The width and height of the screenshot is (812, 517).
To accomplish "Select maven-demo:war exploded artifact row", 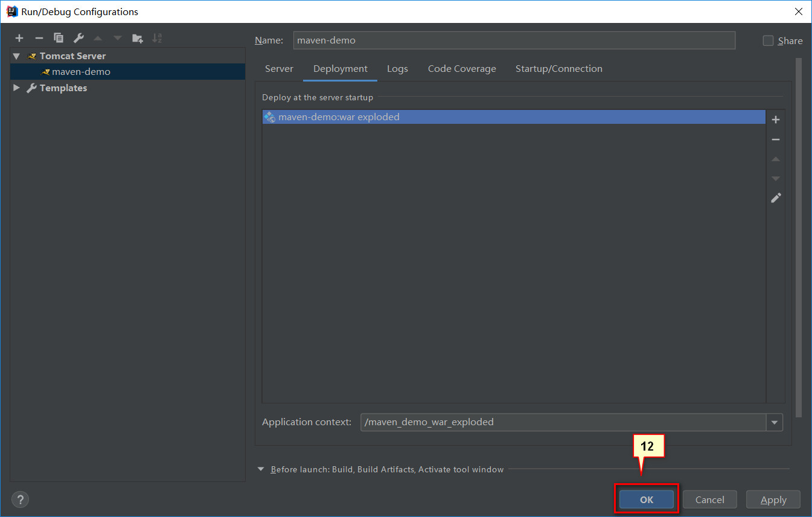I will 514,117.
